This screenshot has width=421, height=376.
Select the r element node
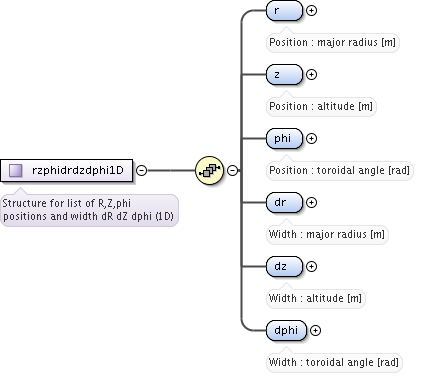(284, 11)
